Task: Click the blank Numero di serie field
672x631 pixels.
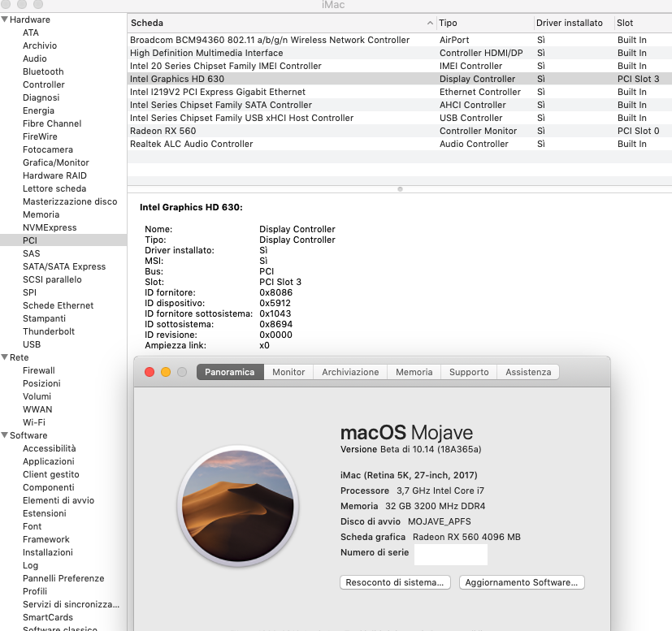Action: (451, 555)
